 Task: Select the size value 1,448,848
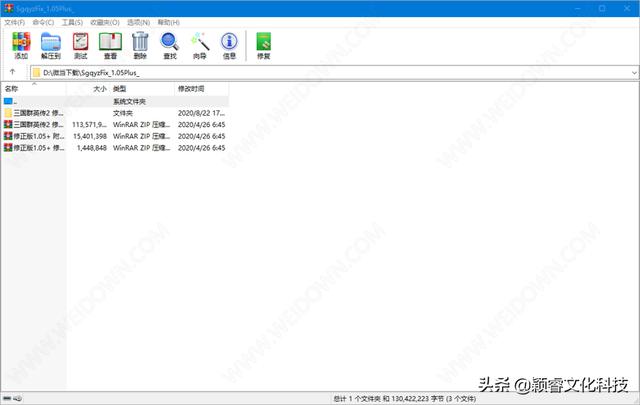92,147
